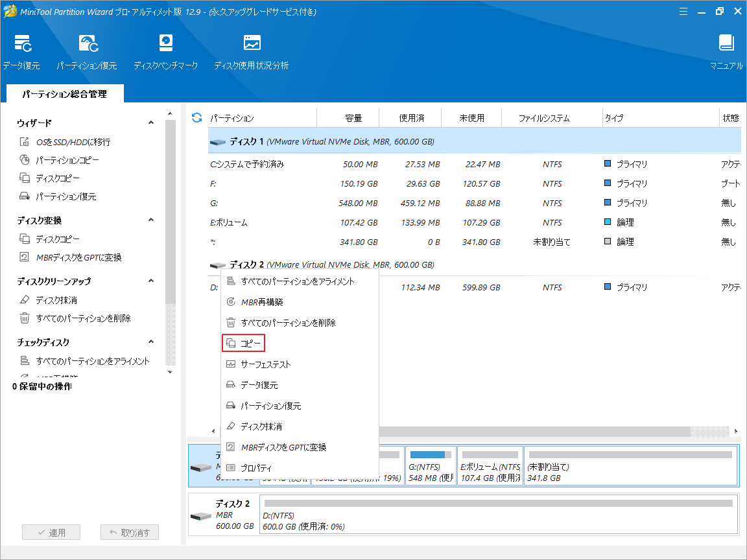This screenshot has width=747, height=560.
Task: Collapse the ディスククリーンアップ section
Action: point(151,281)
